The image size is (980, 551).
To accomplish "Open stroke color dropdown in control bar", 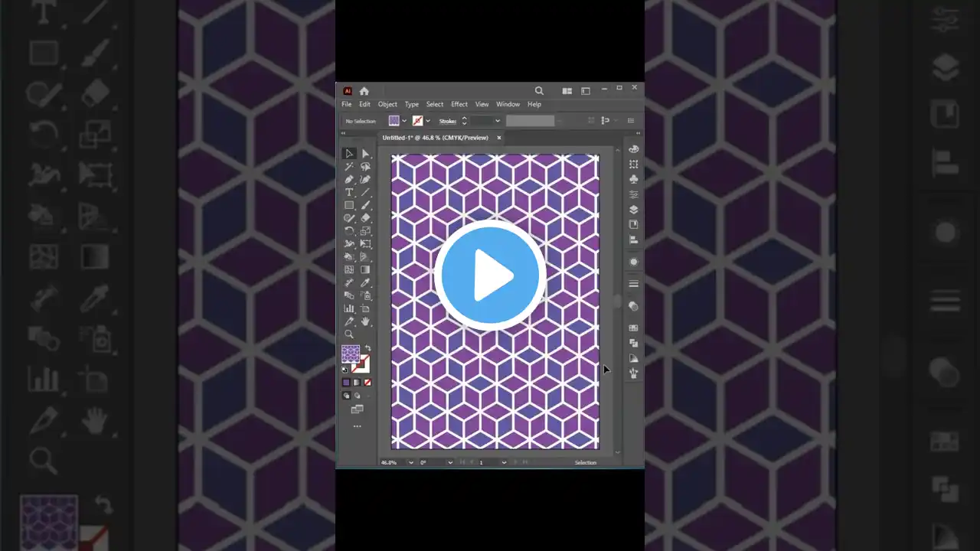I will click(428, 121).
